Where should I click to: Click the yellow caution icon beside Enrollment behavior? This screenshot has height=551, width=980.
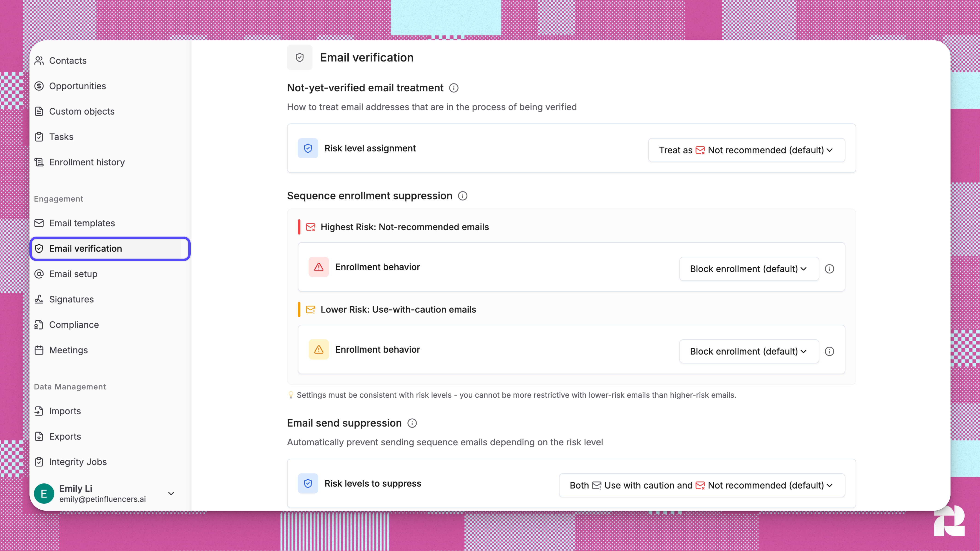(x=318, y=349)
